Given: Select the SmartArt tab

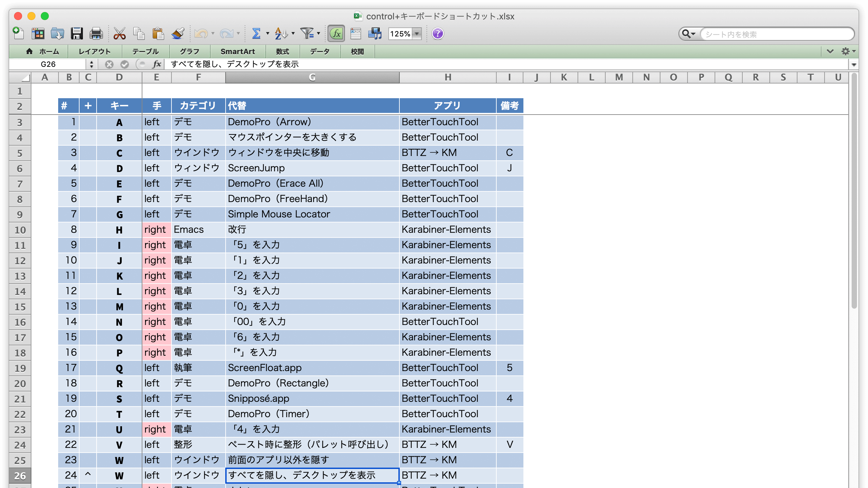Looking at the screenshot, I should pos(238,51).
